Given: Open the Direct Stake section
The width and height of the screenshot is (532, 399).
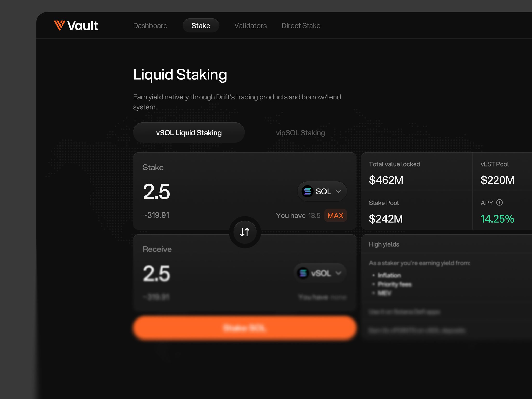Looking at the screenshot, I should point(301,25).
